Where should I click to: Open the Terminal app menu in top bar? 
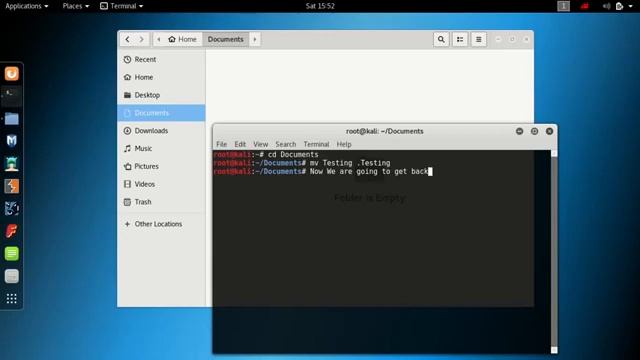click(x=122, y=6)
